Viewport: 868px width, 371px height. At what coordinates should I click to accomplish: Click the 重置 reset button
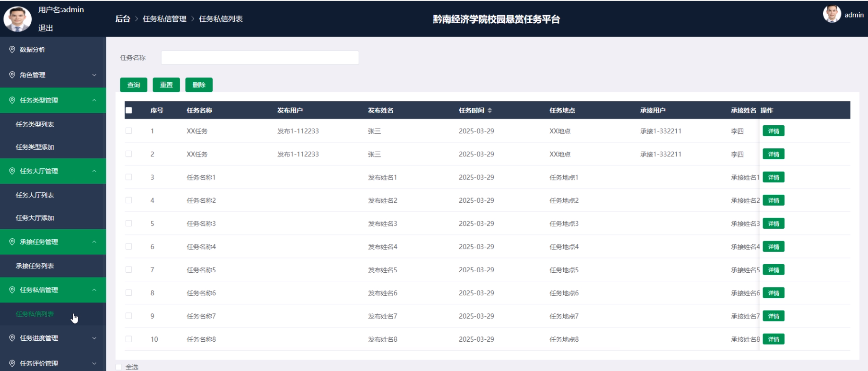(x=166, y=85)
